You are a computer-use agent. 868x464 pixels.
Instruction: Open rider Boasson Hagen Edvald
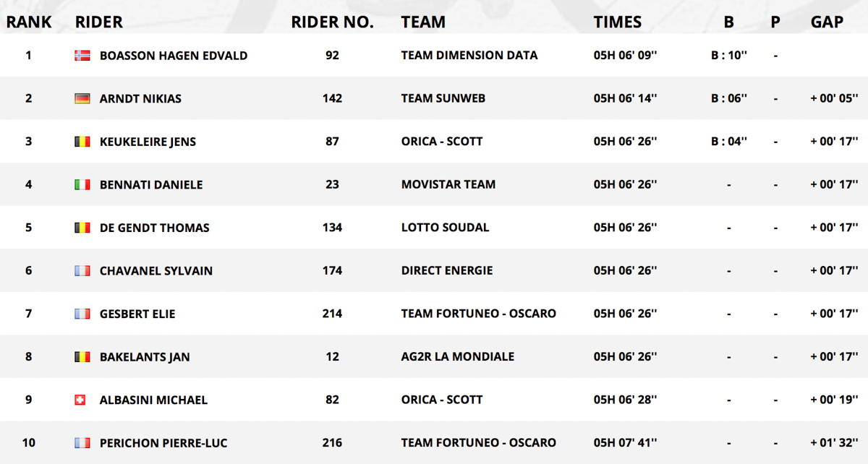[x=174, y=56]
